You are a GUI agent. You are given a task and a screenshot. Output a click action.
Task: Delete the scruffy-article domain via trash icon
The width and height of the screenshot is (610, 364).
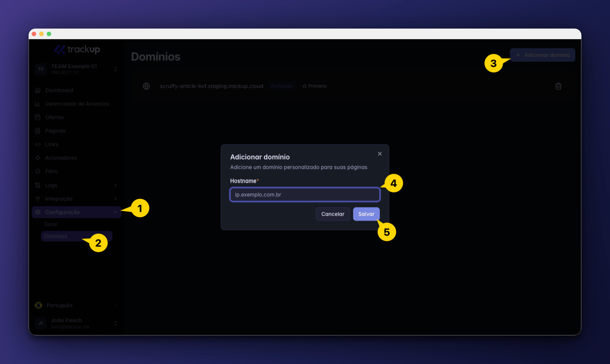pos(558,86)
